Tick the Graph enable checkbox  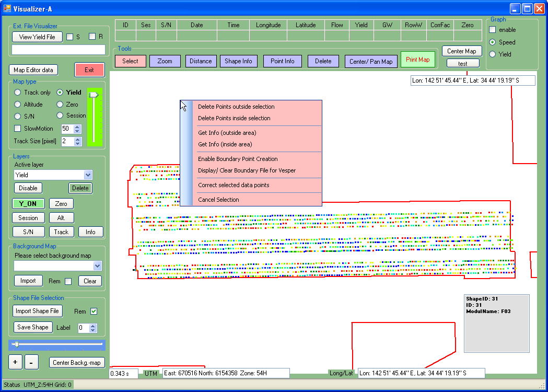point(492,30)
